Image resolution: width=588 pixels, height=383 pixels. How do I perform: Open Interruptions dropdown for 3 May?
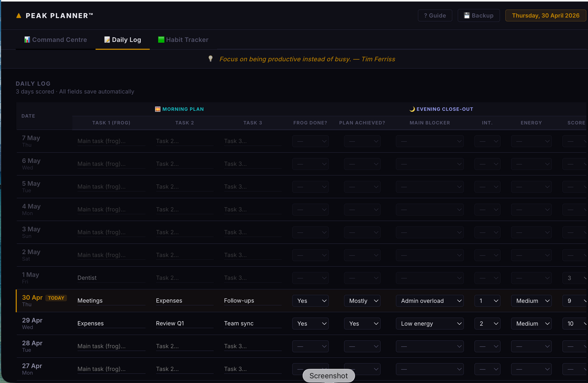[x=487, y=232]
